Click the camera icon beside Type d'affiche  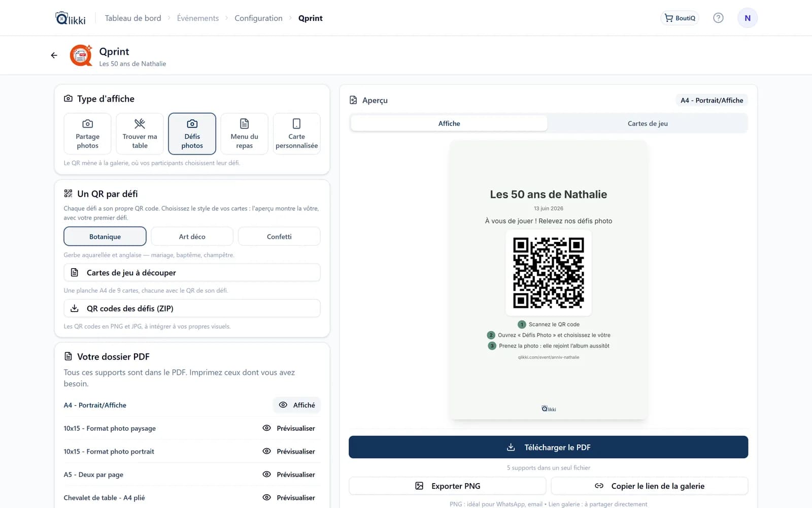click(x=68, y=99)
